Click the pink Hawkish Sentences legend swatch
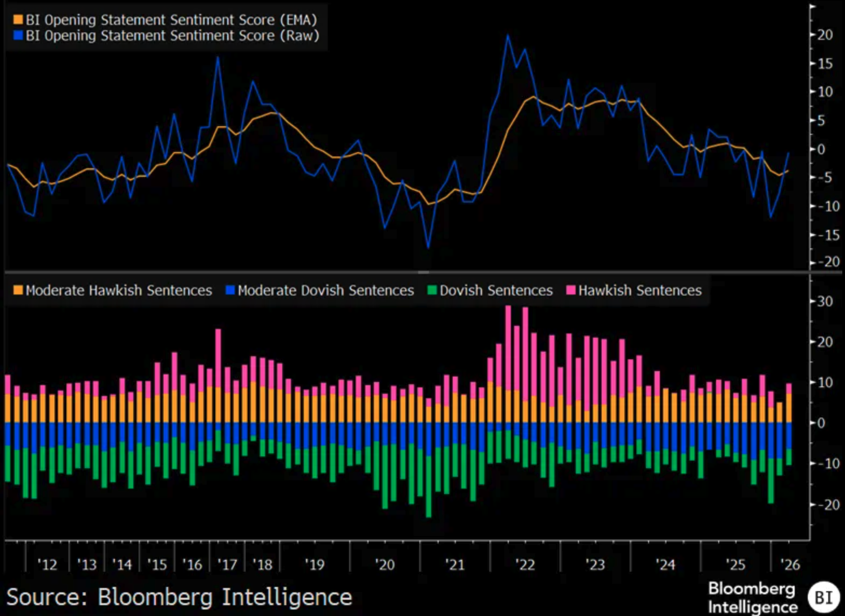845x616 pixels. point(570,290)
